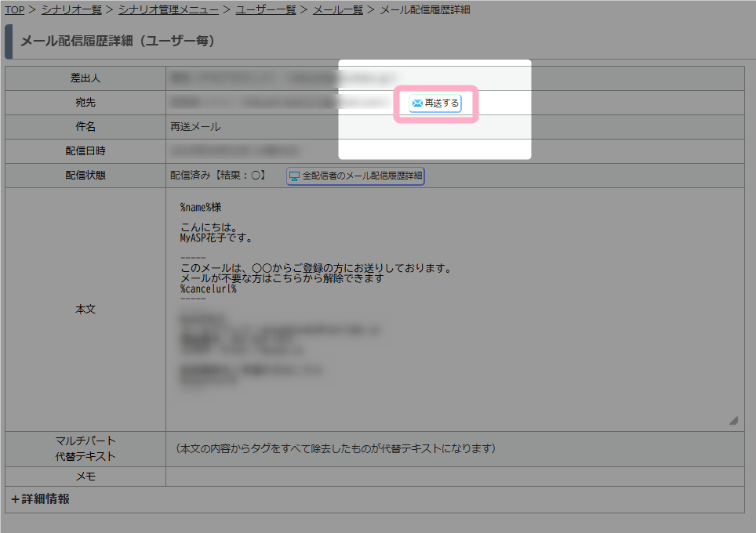Click the 代替テキスト explanation note
The width and height of the screenshot is (756, 533).
pos(336,448)
